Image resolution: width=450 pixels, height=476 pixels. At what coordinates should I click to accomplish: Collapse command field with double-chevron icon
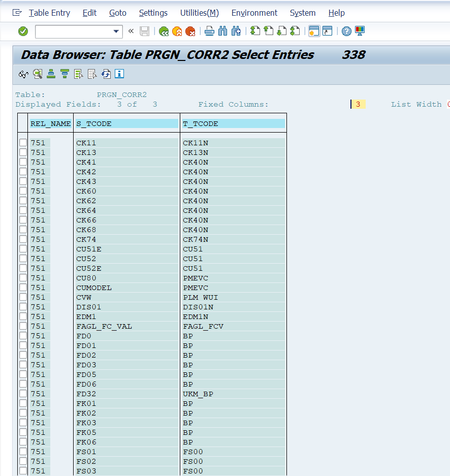(x=131, y=31)
